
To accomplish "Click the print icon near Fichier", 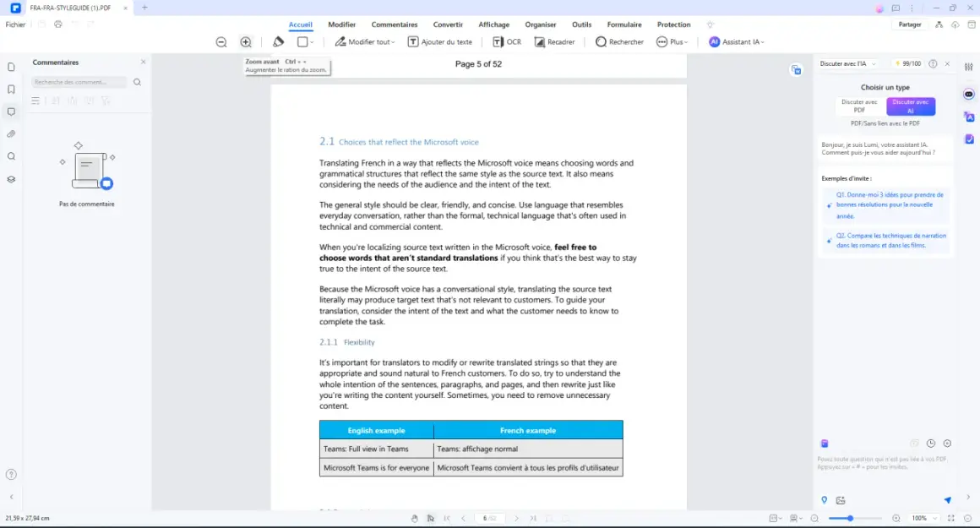I will point(58,24).
